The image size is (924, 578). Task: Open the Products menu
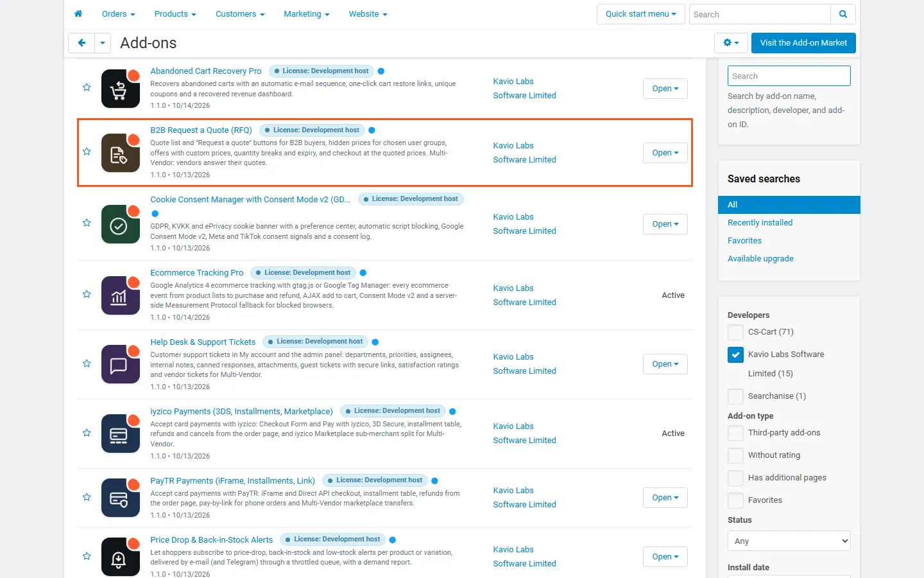[x=175, y=14]
